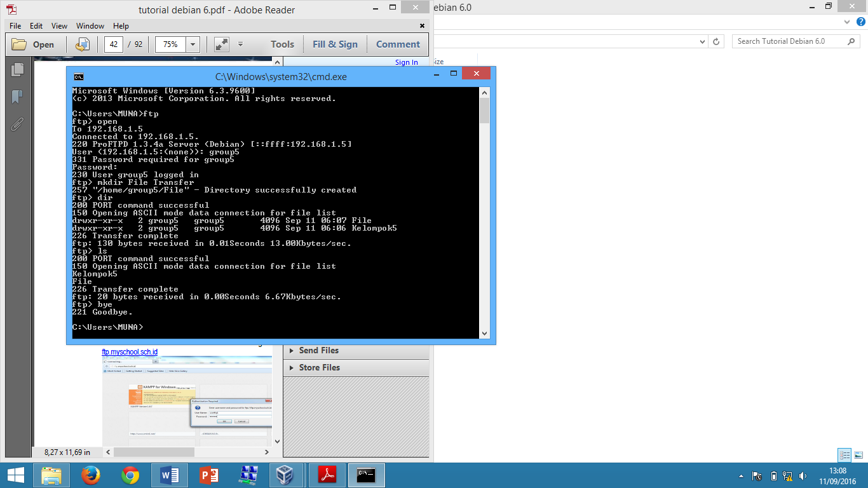
Task: Click the network tray icon
Action: (x=788, y=476)
